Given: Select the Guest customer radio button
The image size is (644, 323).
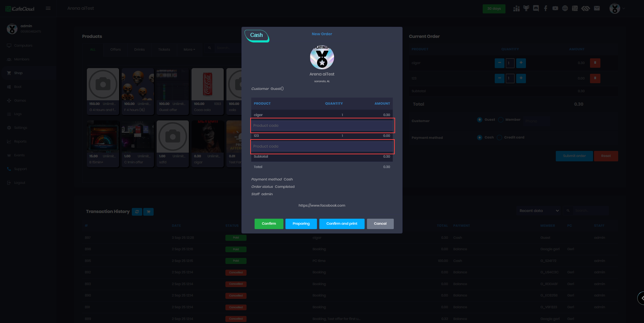Looking at the screenshot, I should click(x=480, y=120).
